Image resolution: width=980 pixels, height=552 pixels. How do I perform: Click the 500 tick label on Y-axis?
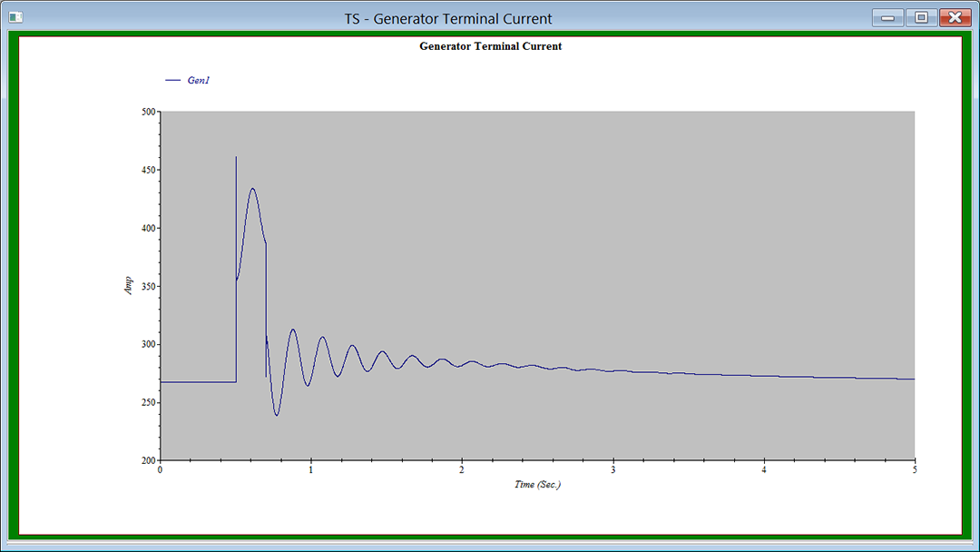[x=148, y=112]
